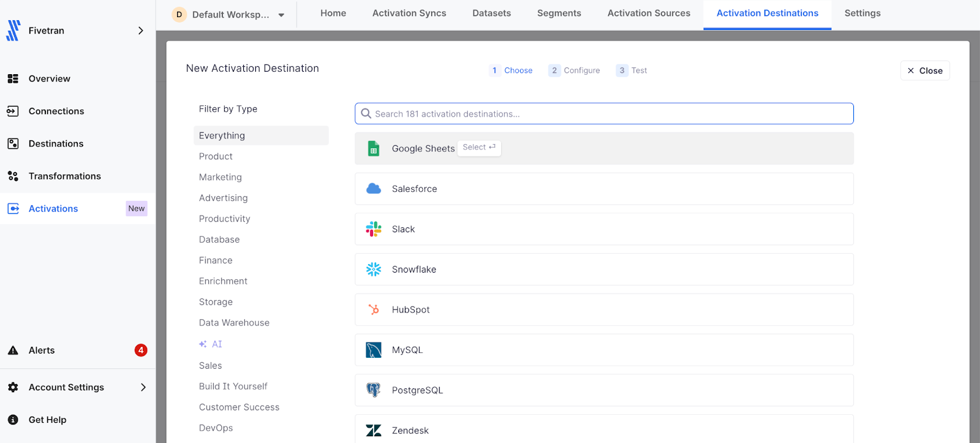This screenshot has height=443, width=980.
Task: Filter destinations by Productivity
Action: click(225, 219)
